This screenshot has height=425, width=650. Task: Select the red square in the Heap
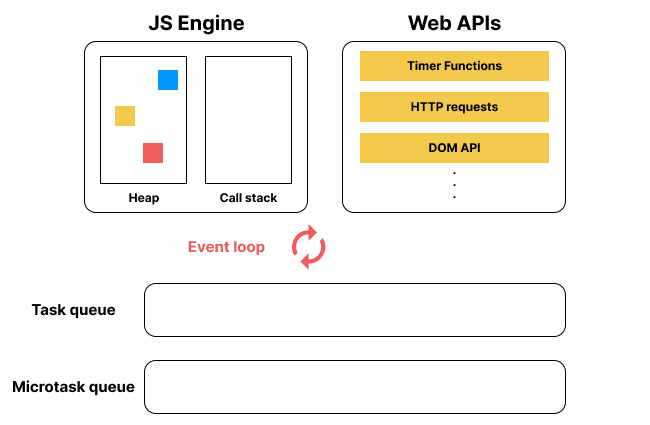pos(153,153)
